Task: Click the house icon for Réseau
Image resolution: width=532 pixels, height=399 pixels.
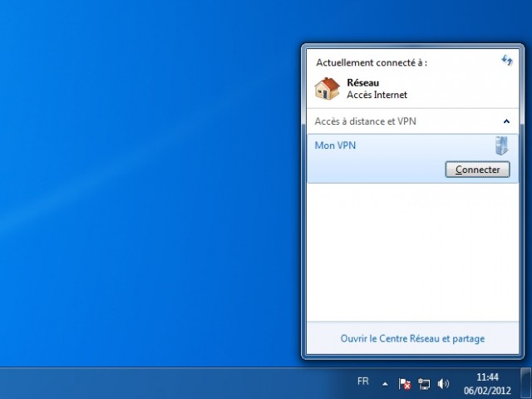Action: 327,89
